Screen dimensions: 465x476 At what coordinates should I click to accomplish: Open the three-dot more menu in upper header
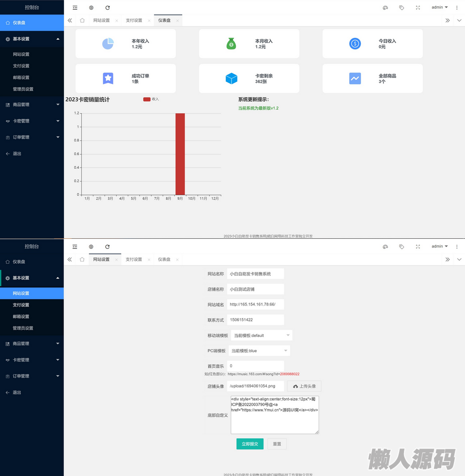457,8
